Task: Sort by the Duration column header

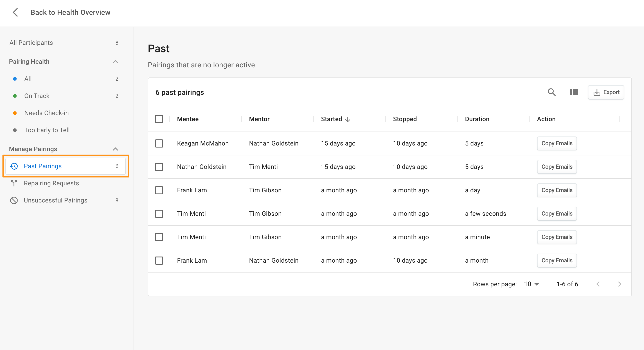Action: (x=477, y=119)
